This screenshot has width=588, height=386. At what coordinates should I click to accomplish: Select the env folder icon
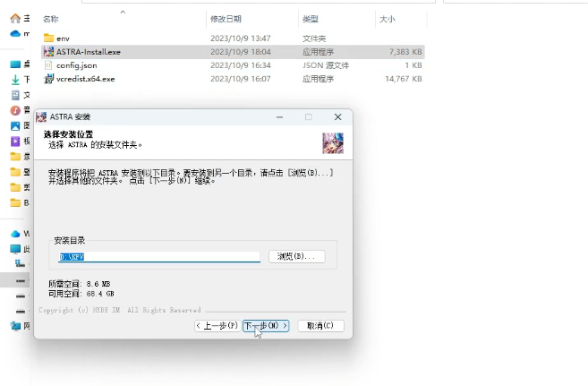[48, 38]
